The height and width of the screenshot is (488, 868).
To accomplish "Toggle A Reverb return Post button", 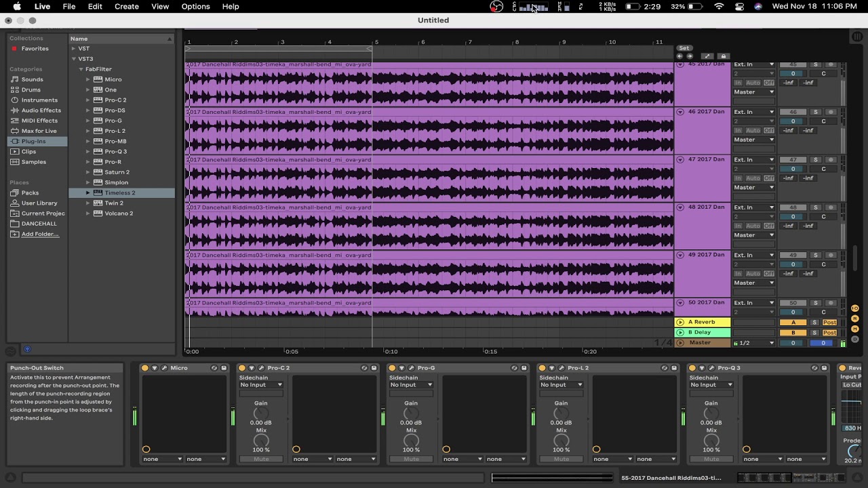I will tap(829, 323).
